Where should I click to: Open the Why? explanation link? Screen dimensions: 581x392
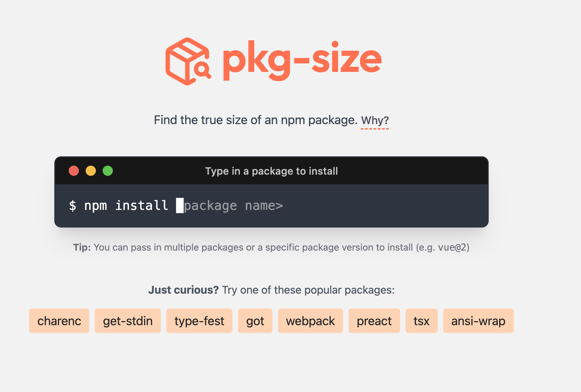coord(375,120)
